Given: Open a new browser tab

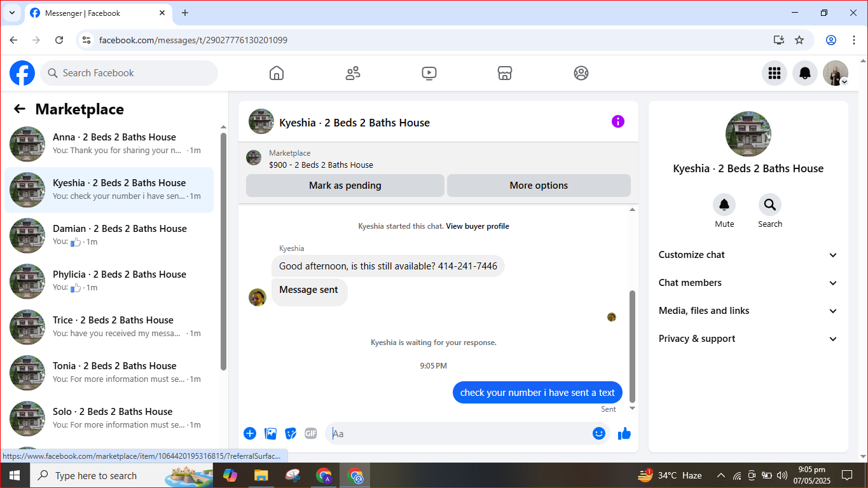Looking at the screenshot, I should [x=185, y=13].
